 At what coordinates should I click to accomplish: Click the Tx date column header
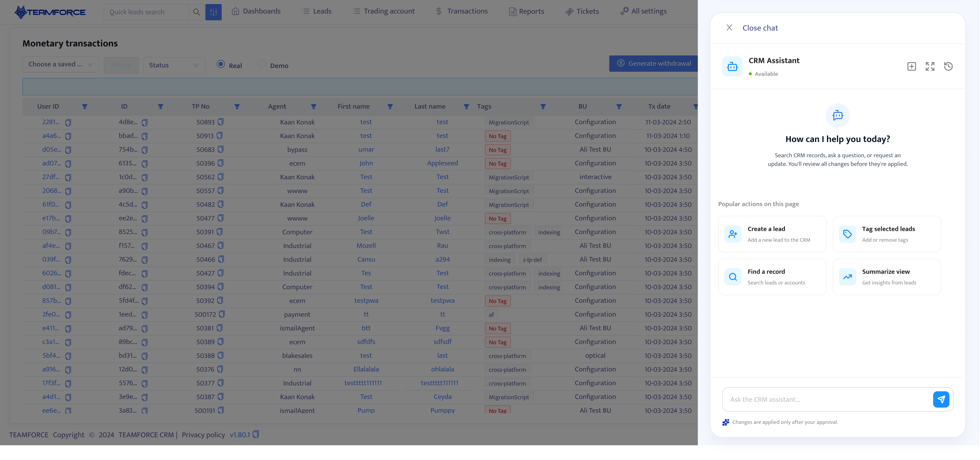(x=659, y=107)
